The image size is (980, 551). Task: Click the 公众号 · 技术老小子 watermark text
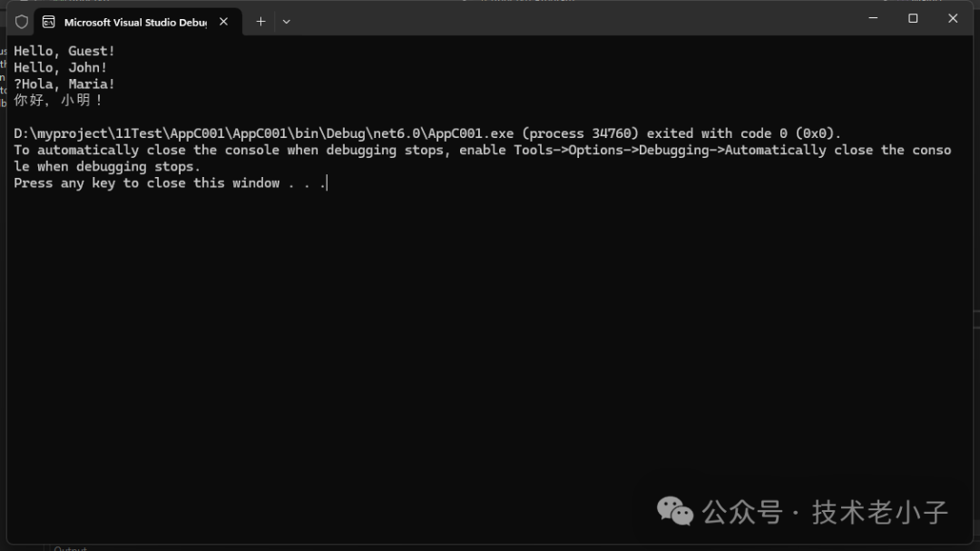(x=826, y=512)
